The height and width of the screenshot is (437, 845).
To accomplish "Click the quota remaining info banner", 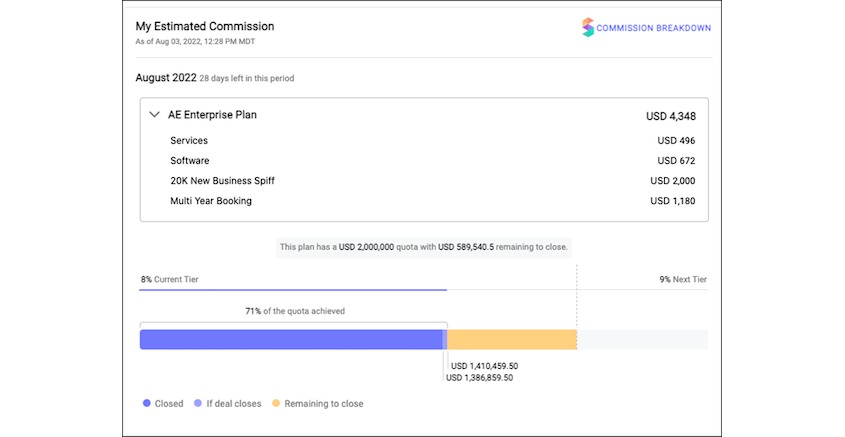I will tap(424, 247).
